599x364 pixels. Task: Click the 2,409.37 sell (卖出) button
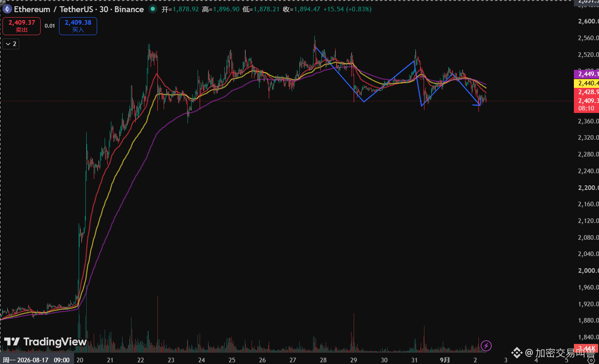tap(22, 26)
